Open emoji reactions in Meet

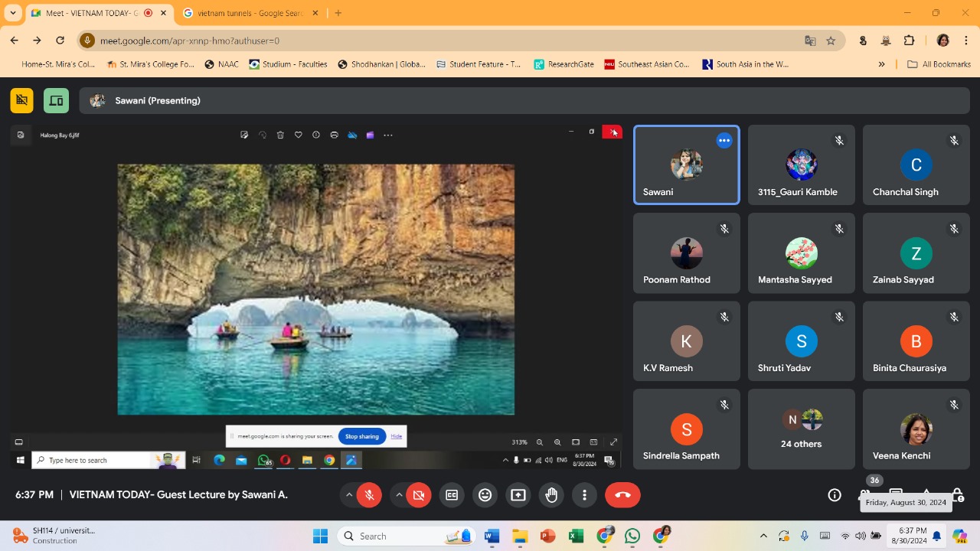485,495
